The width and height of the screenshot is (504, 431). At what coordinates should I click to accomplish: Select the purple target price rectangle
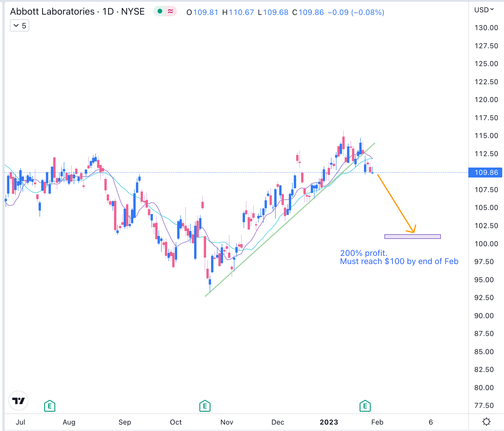(x=412, y=237)
